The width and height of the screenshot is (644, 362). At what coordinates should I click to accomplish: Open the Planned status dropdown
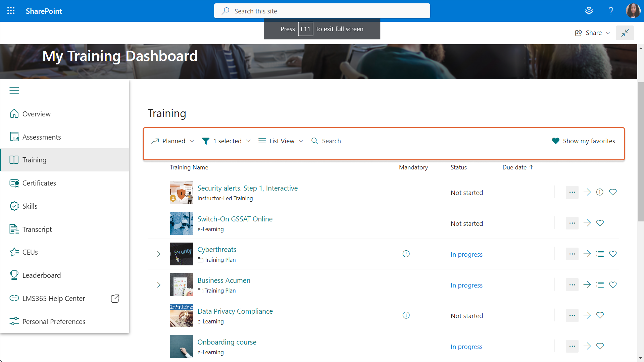[173, 141]
